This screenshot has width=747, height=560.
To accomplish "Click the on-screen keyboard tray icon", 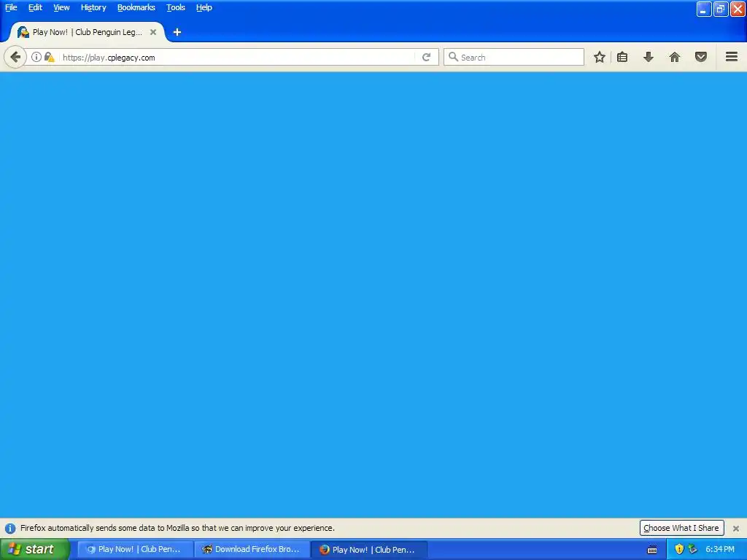I will coord(652,550).
